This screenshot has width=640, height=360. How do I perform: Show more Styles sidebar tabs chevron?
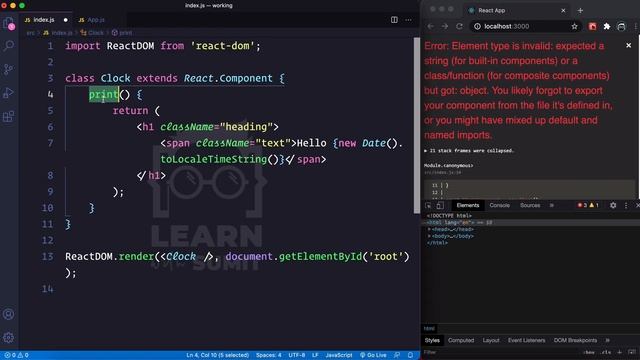click(x=607, y=340)
